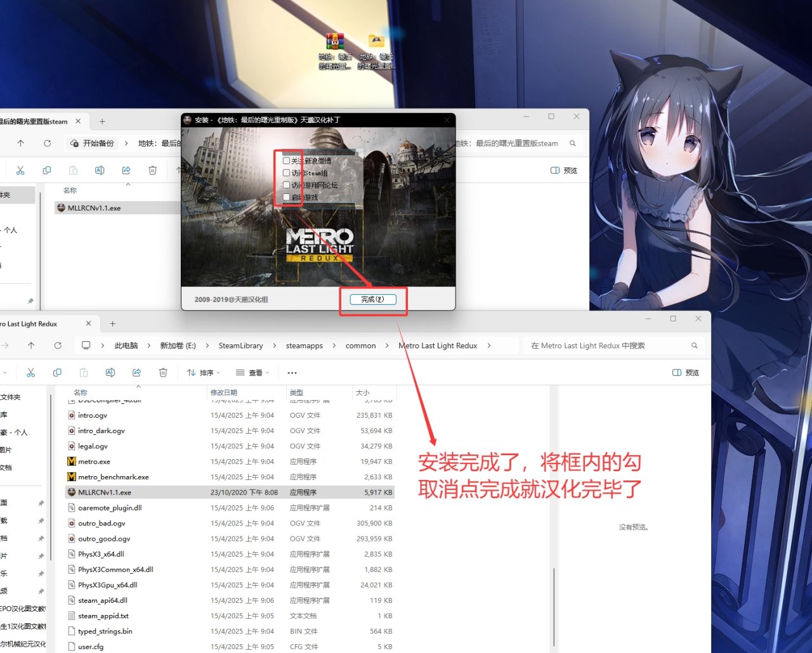
Task: Click Cut scissors icon in the steam tab window
Action: [x=20, y=171]
